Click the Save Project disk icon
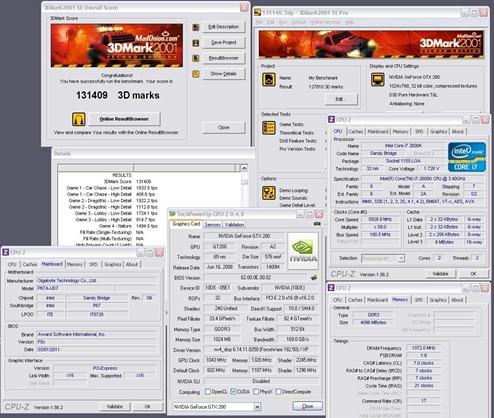 (x=196, y=43)
